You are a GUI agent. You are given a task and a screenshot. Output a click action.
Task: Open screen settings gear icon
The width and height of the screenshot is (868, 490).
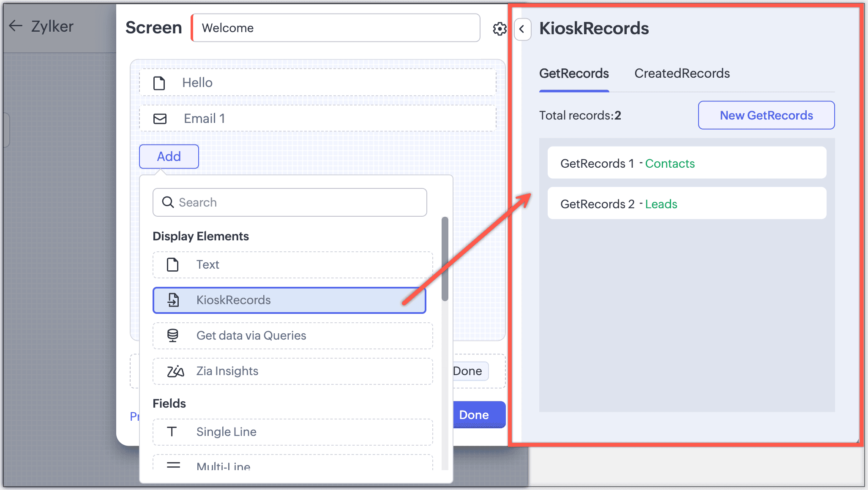point(500,29)
